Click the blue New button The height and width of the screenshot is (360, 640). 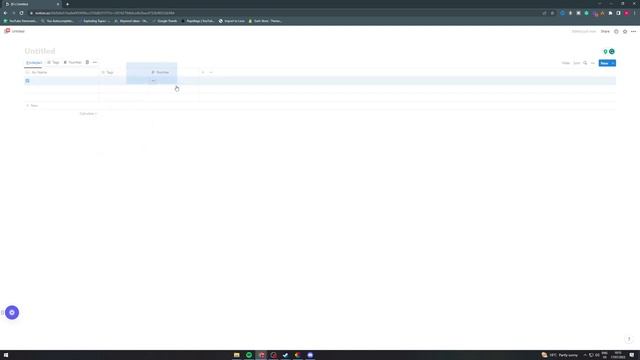coord(604,63)
